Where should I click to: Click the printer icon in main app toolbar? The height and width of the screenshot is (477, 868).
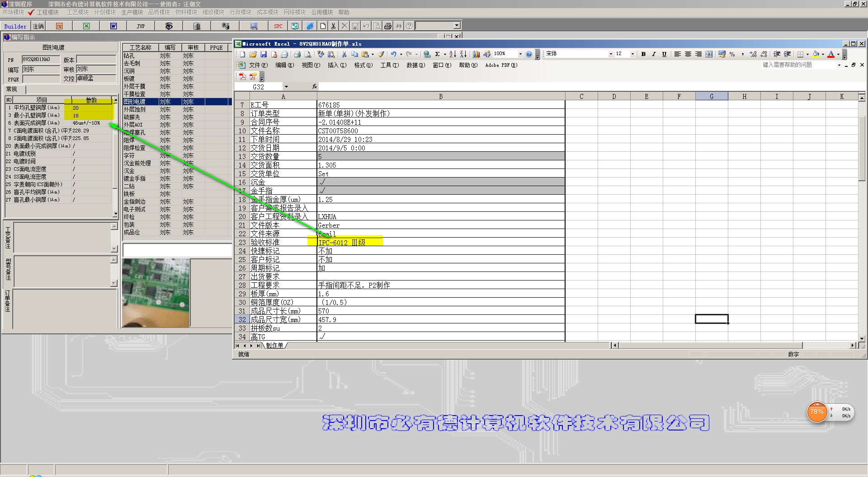[x=387, y=26]
